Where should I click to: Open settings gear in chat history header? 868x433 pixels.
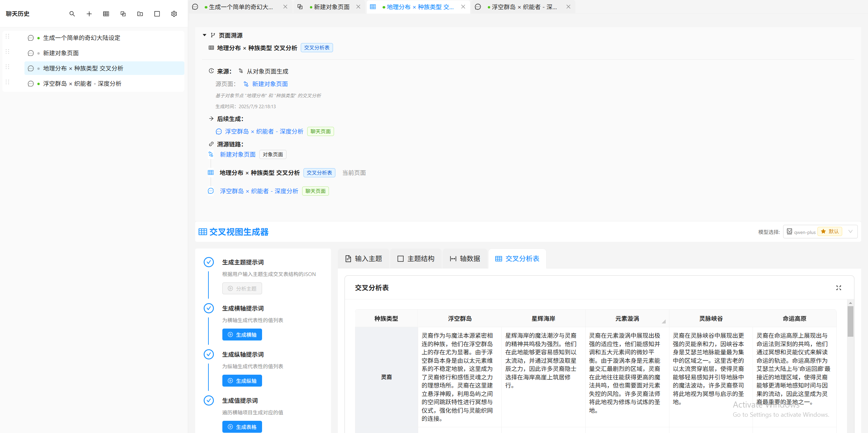point(174,14)
